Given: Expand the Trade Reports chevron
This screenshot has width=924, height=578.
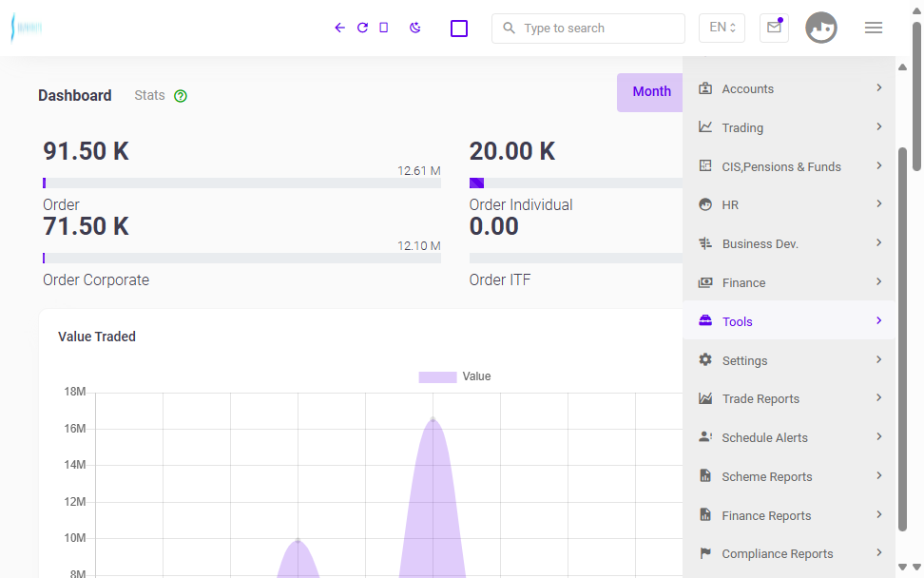Looking at the screenshot, I should pyautogui.click(x=879, y=397).
